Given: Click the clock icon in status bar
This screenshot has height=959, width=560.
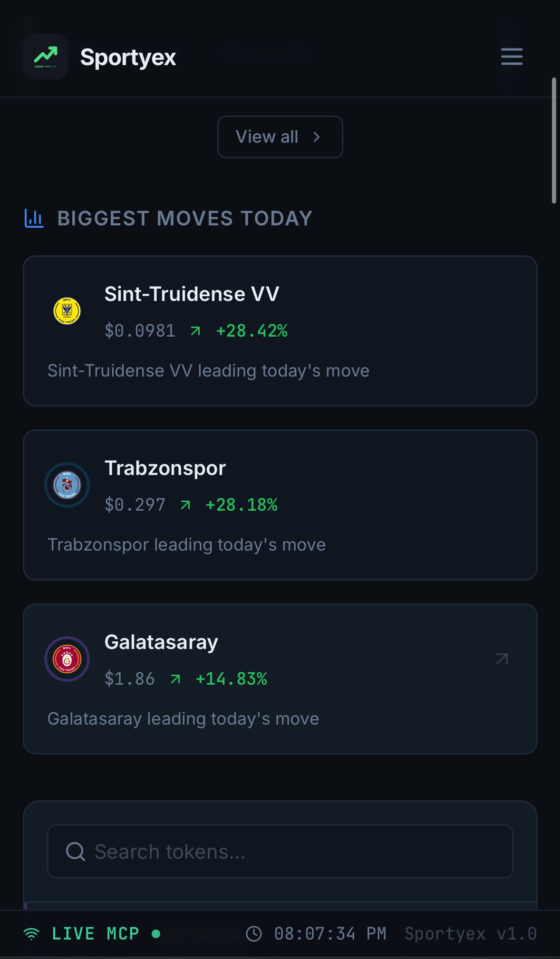Looking at the screenshot, I should [x=254, y=934].
